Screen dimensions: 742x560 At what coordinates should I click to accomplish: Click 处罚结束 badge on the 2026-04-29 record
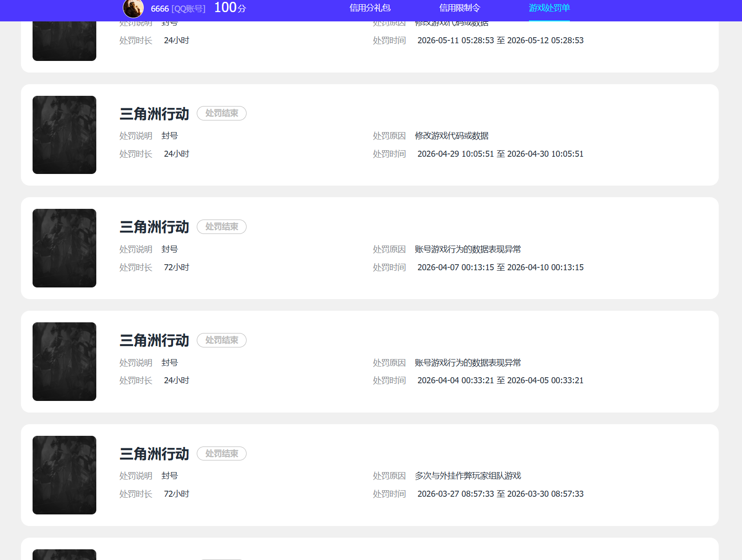point(221,113)
